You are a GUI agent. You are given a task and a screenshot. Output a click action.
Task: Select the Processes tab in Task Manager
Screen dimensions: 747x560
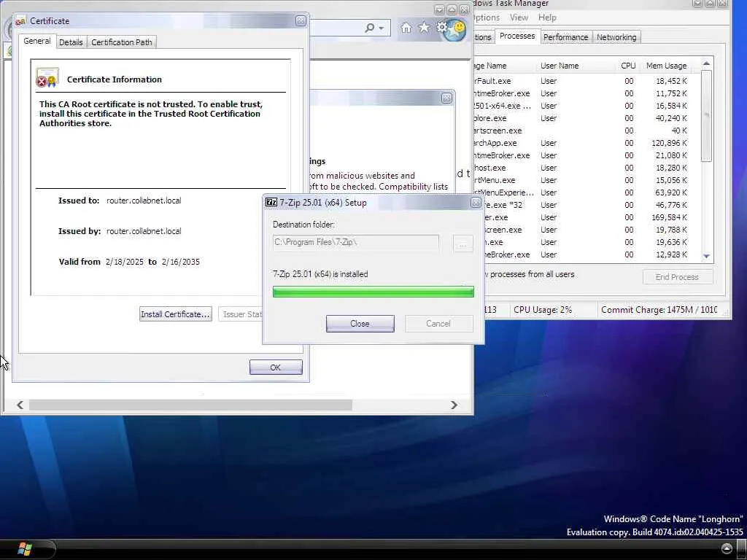point(517,36)
